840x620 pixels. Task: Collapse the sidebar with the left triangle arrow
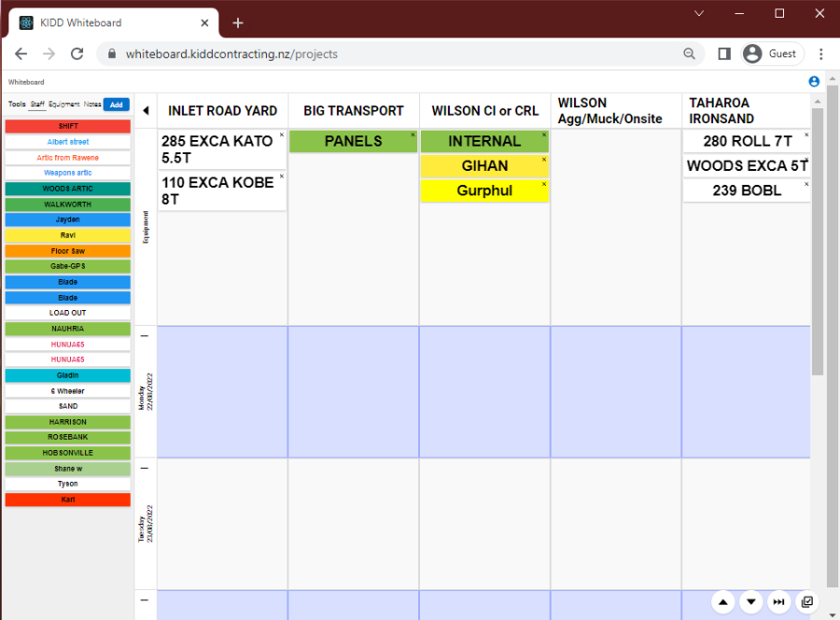point(146,110)
